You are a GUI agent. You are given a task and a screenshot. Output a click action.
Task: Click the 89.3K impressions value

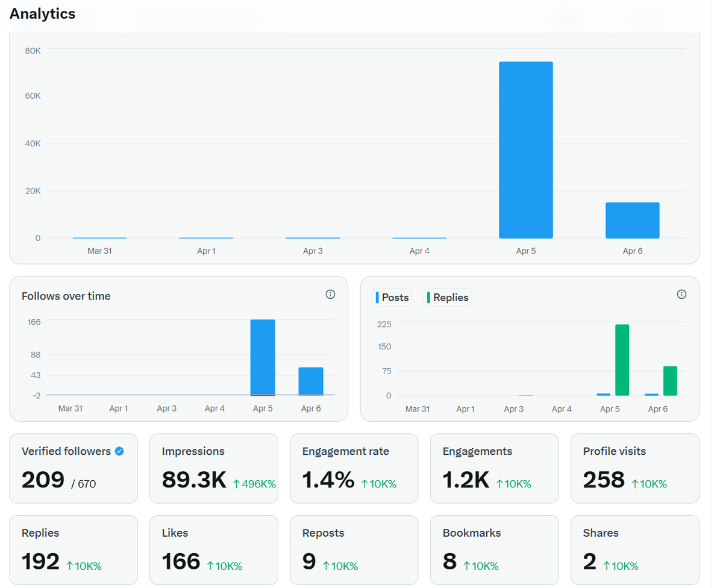(x=194, y=480)
